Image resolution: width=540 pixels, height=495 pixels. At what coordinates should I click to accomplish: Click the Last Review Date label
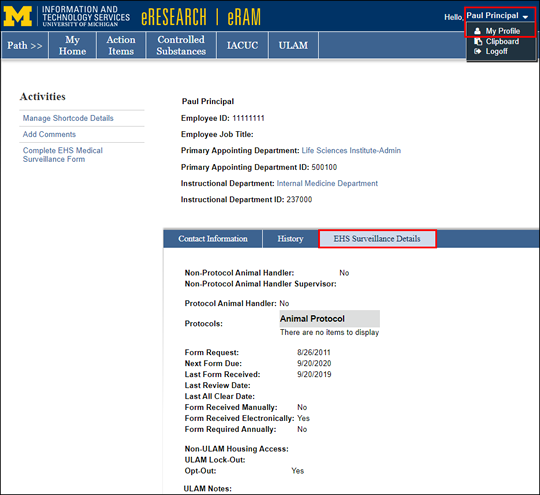(217, 385)
